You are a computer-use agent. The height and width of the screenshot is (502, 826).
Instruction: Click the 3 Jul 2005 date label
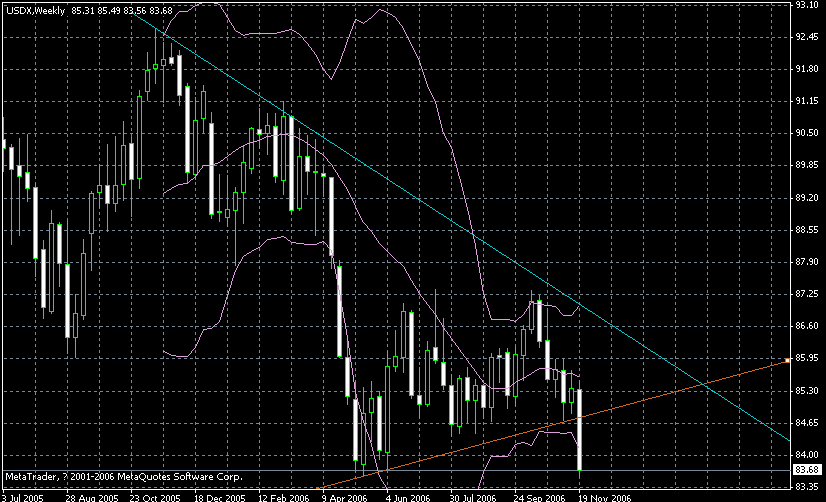(23, 498)
